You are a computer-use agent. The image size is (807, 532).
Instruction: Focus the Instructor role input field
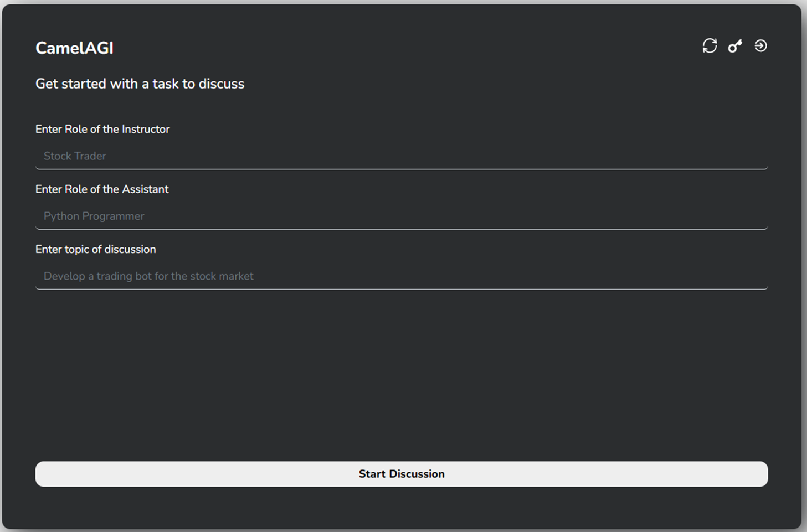401,156
